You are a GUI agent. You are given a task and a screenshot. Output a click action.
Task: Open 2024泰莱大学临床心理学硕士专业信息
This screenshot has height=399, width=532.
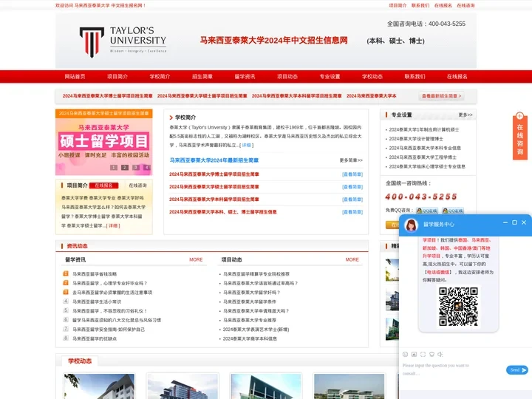(x=427, y=166)
